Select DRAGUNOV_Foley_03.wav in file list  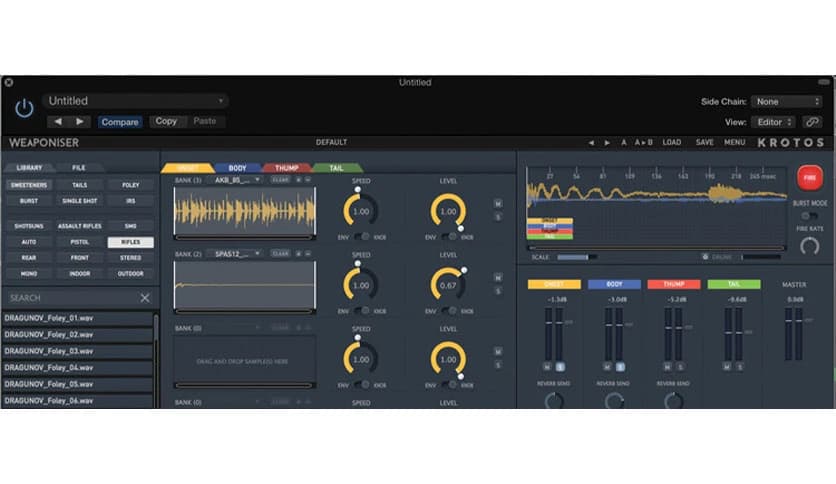click(77, 351)
